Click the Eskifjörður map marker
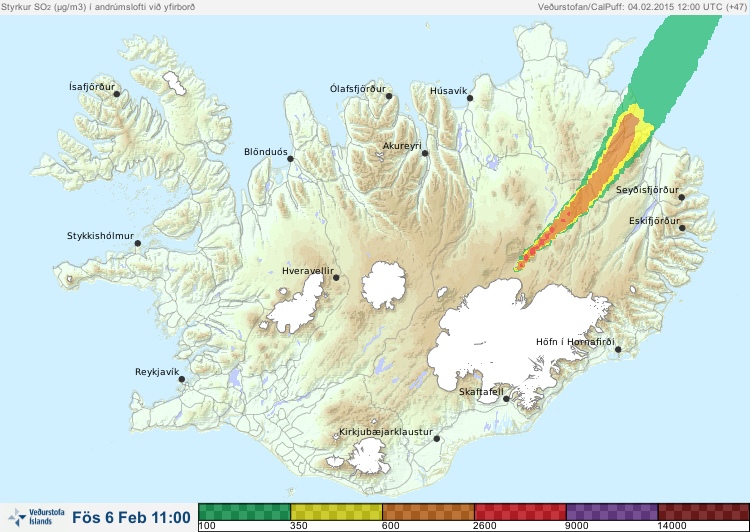 tap(682, 228)
